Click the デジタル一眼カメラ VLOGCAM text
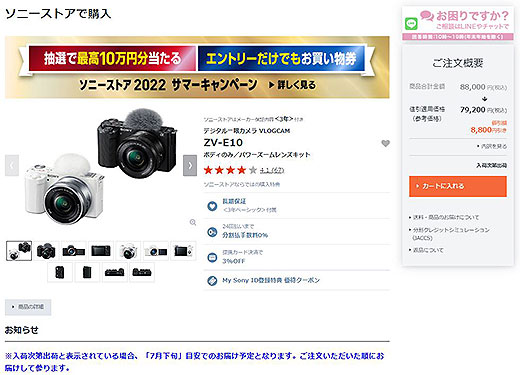This screenshot has height=375, width=520. tap(247, 131)
